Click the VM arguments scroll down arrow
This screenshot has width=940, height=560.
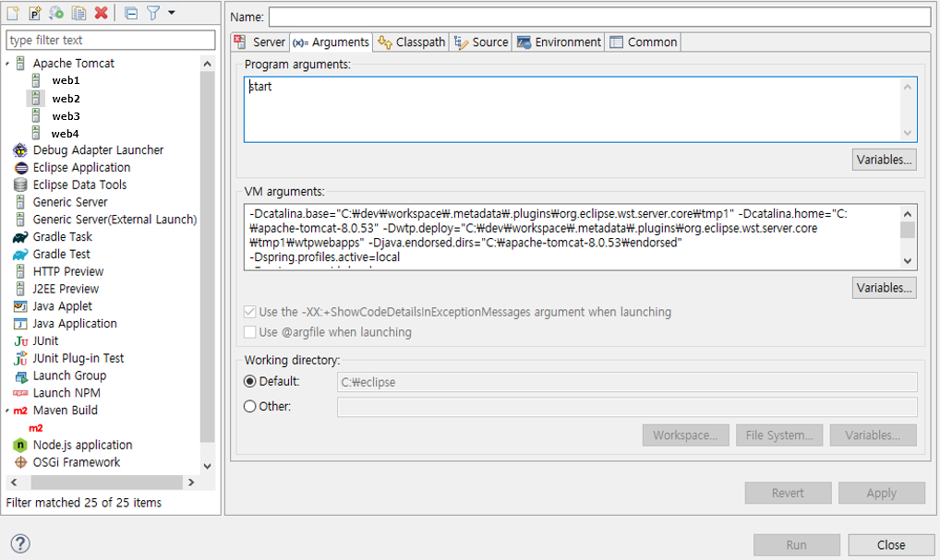(x=908, y=261)
